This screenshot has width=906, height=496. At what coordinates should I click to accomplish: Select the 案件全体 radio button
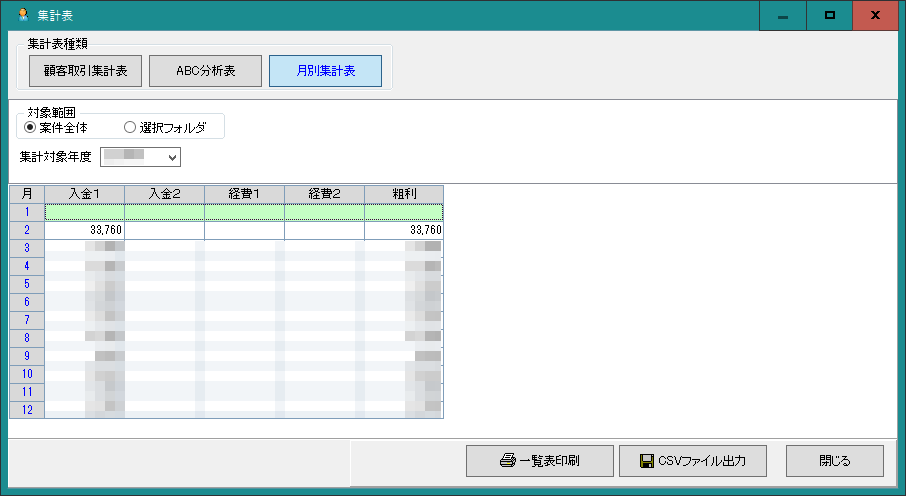[30, 127]
